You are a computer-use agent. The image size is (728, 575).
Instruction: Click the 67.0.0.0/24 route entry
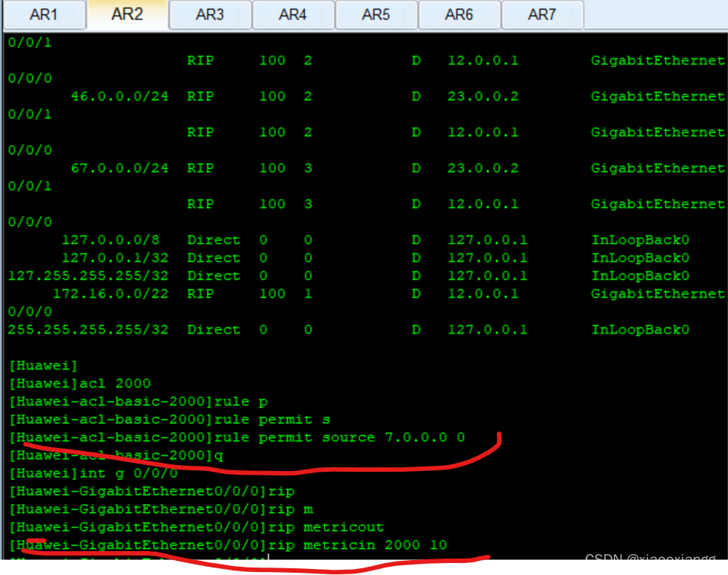(120, 168)
